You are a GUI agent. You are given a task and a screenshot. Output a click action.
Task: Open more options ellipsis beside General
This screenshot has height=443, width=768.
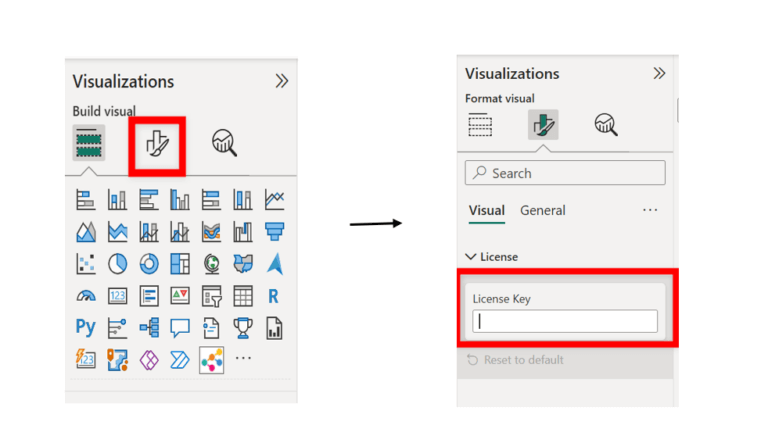tap(650, 210)
